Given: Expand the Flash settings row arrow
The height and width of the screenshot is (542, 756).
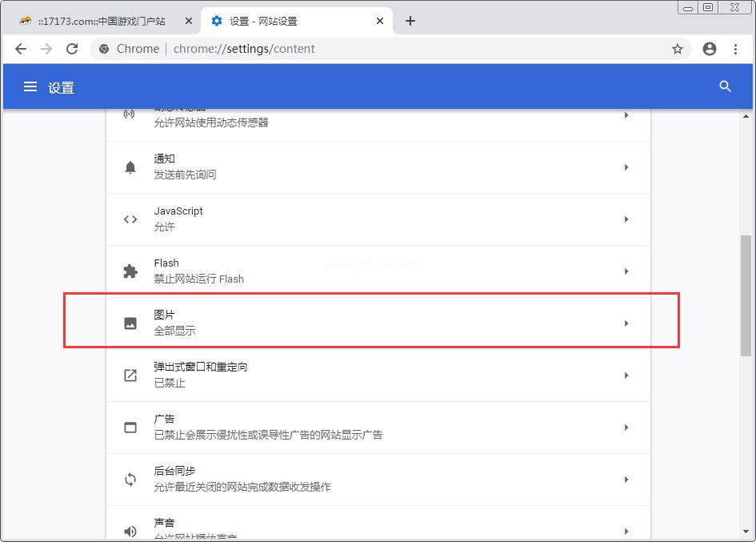Looking at the screenshot, I should (626, 271).
